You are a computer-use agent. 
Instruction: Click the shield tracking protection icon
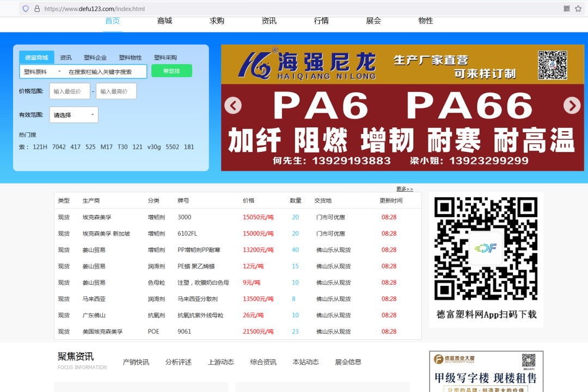click(26, 9)
